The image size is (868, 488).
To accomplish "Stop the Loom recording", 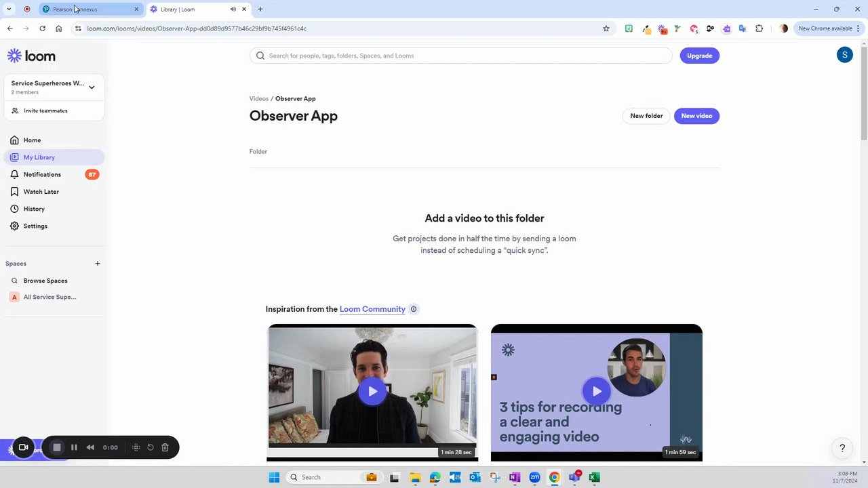I will (57, 447).
